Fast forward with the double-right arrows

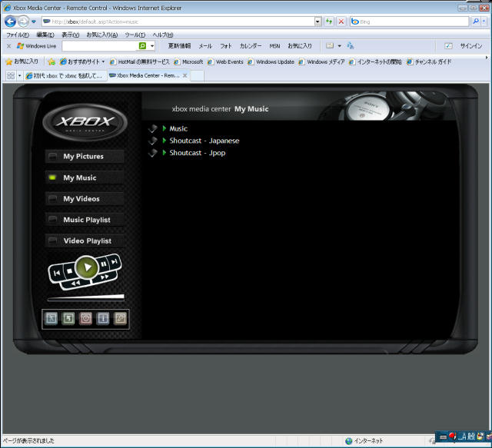(x=104, y=277)
